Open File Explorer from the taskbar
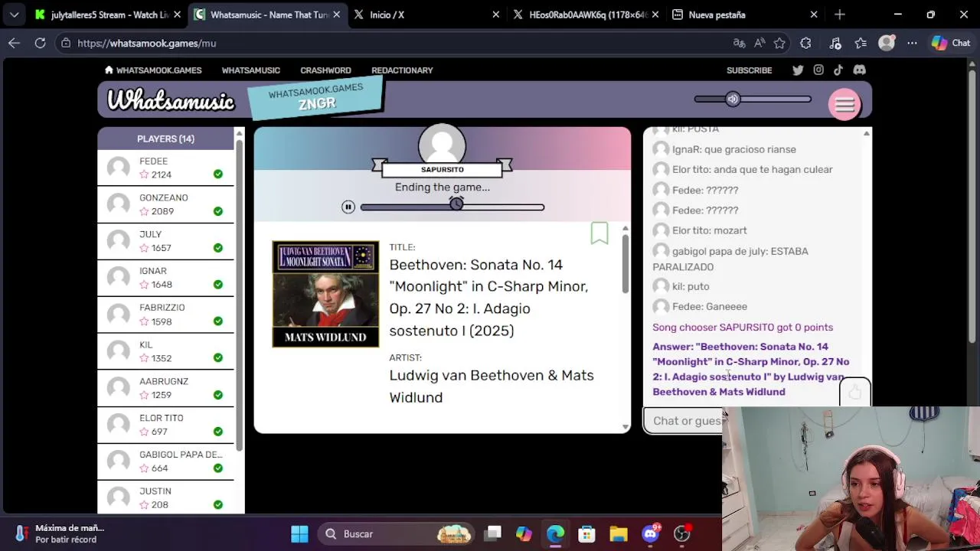 (619, 533)
